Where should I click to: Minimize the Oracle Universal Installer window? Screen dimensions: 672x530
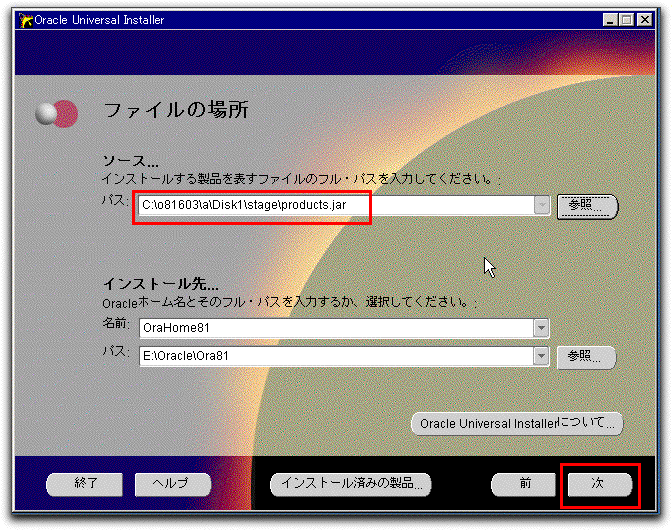[x=611, y=20]
